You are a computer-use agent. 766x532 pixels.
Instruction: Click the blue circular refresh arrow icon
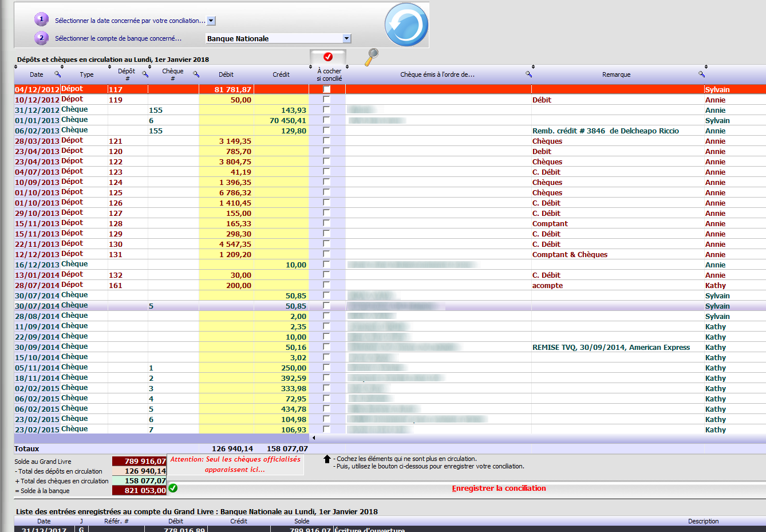406,25
